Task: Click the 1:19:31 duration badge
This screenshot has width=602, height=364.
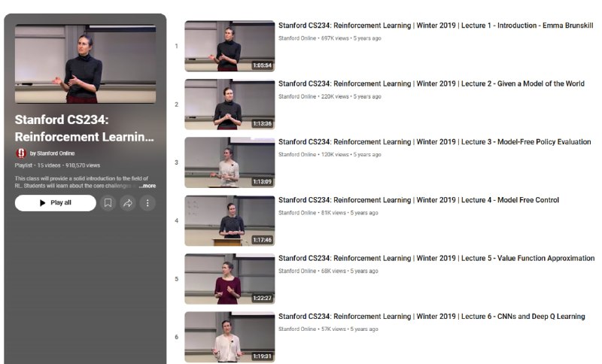Action: [262, 356]
